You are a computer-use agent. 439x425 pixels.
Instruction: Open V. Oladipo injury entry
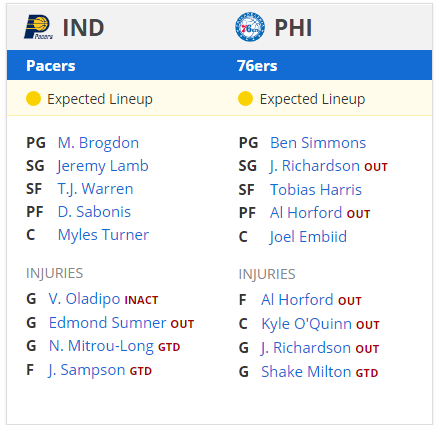click(84, 299)
